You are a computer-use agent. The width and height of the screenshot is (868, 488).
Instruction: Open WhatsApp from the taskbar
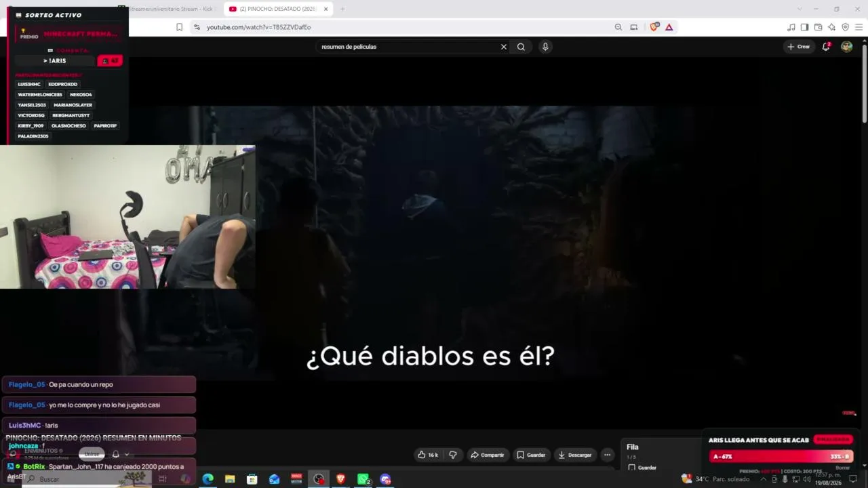[x=363, y=479]
